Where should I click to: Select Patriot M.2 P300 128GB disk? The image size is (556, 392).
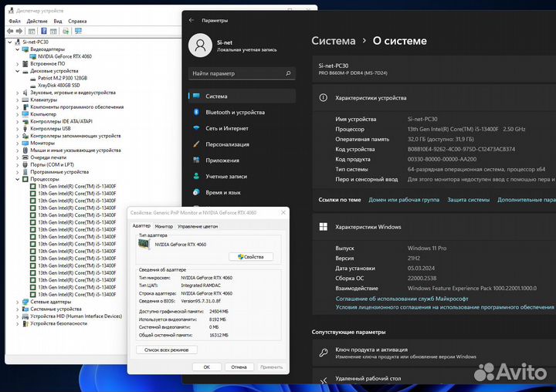pos(63,78)
